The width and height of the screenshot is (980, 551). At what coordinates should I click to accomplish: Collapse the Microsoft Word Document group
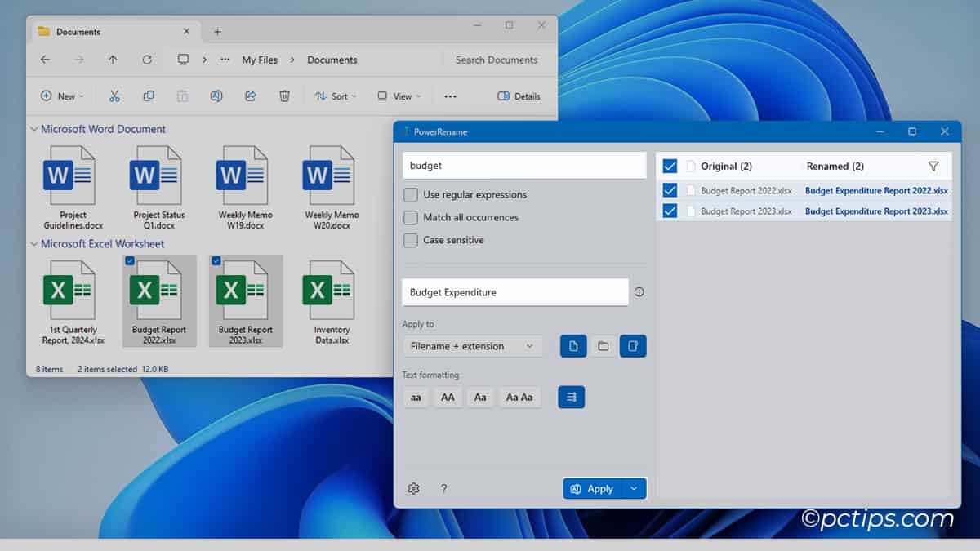(34, 129)
